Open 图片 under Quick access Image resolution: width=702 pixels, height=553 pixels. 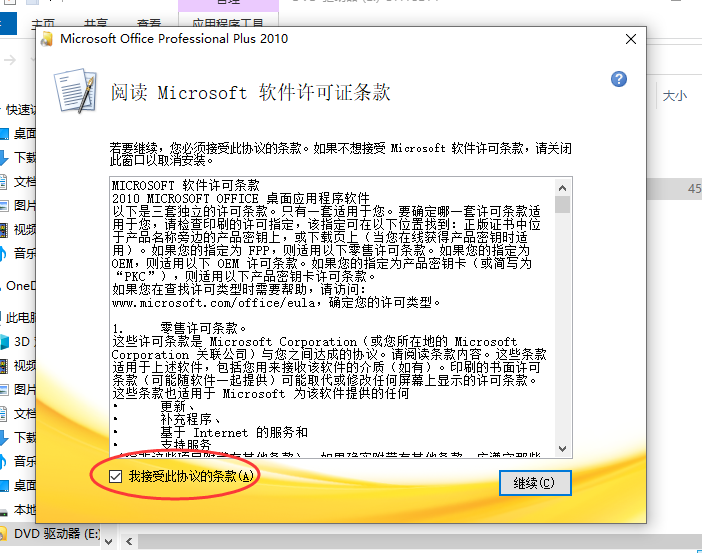click(x=18, y=206)
